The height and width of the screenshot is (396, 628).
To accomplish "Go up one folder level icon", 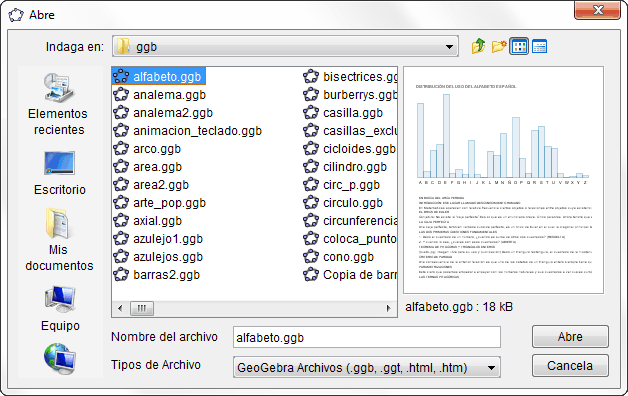I will (x=478, y=46).
